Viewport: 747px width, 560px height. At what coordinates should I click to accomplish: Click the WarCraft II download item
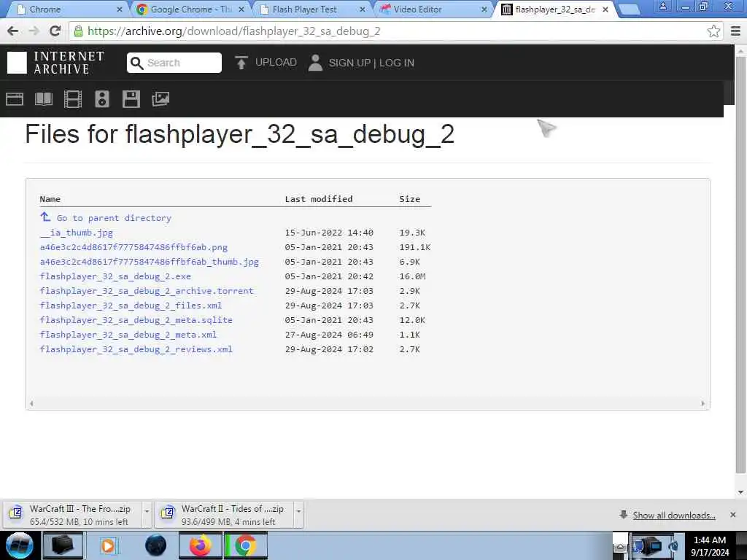[225, 515]
